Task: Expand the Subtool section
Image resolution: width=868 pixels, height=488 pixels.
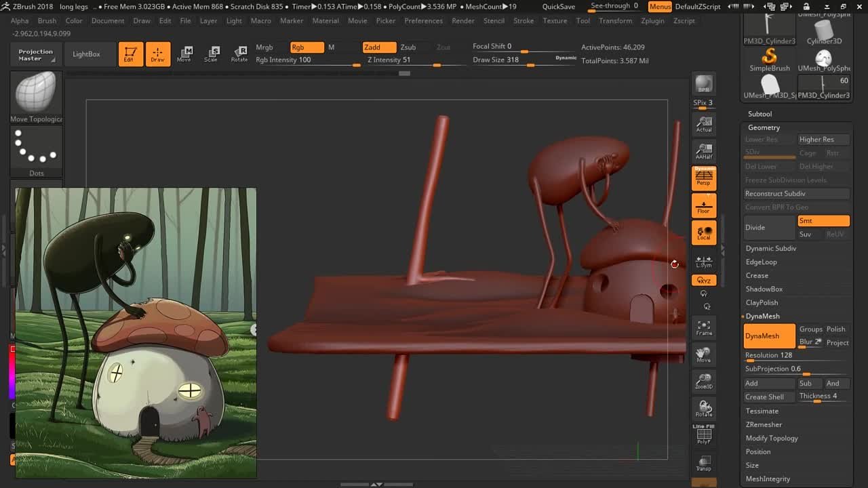Action: pyautogui.click(x=759, y=114)
